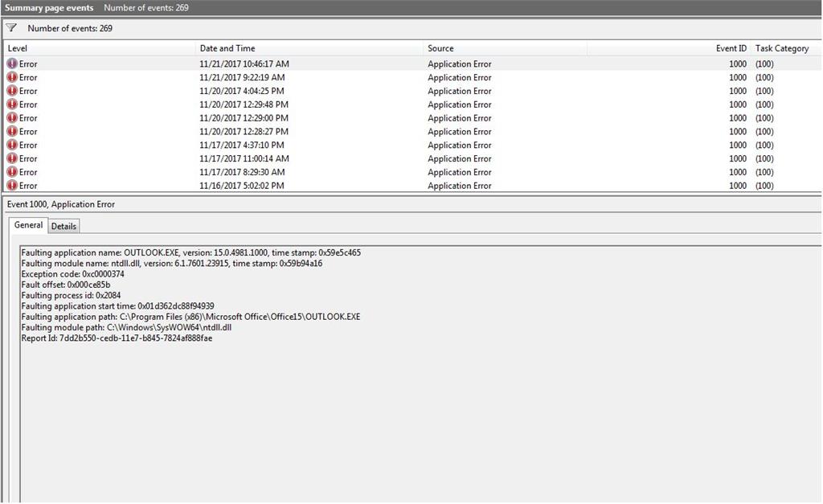The height and width of the screenshot is (504, 823).
Task: Sort by Task Category column header
Action: coord(786,48)
